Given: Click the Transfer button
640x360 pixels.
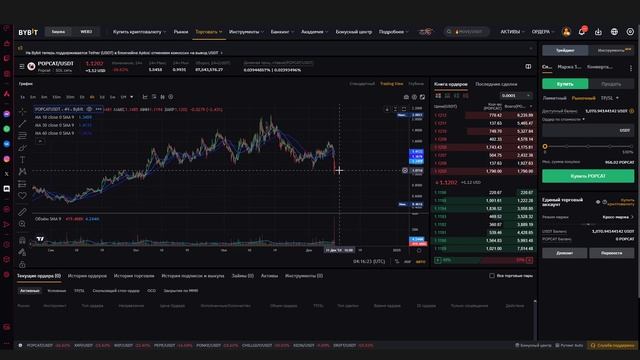Looking at the screenshot, I should click(611, 253).
